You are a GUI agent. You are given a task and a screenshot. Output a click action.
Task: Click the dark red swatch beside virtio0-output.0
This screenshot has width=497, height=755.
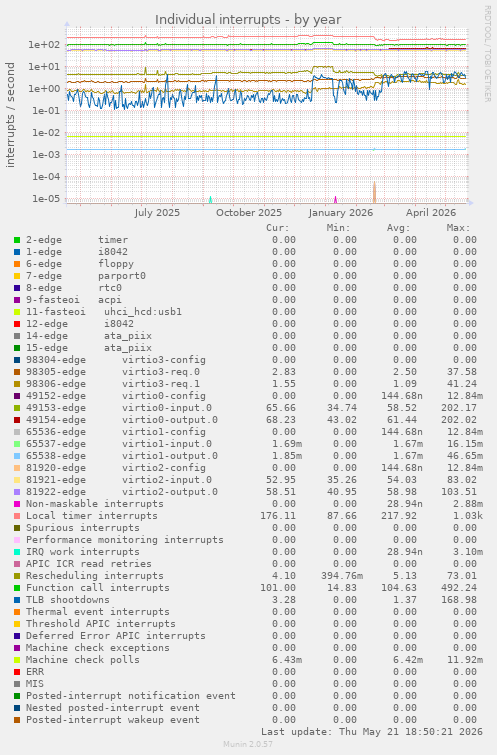[x=17, y=420]
